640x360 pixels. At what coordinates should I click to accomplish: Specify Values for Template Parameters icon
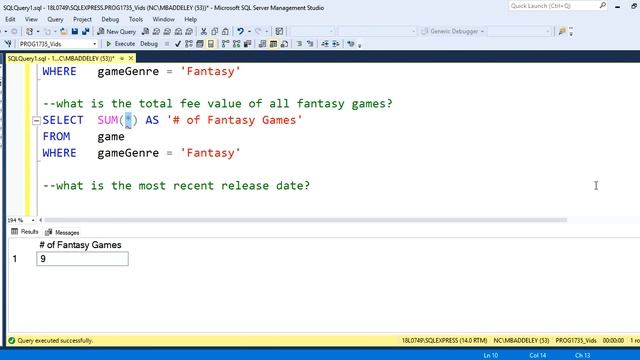click(351, 44)
